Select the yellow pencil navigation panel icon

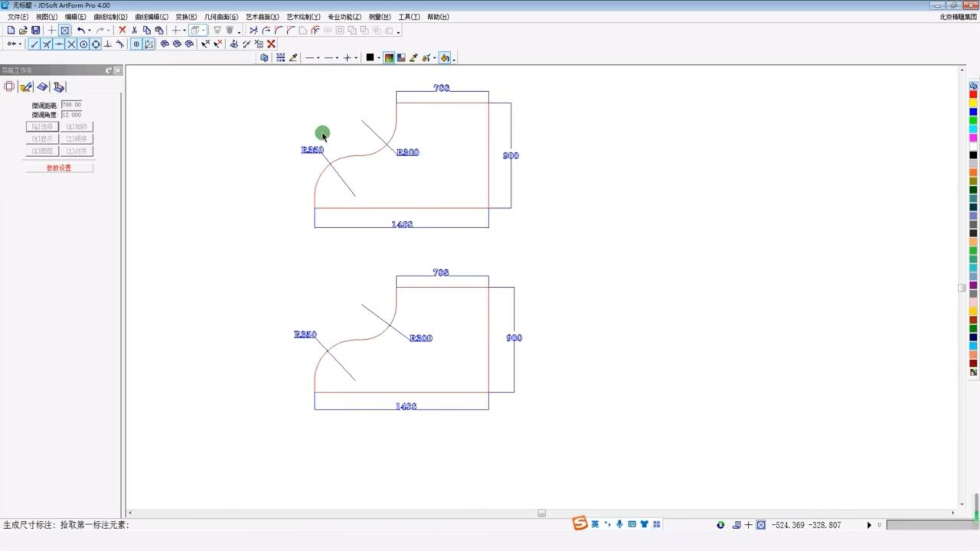coord(26,86)
